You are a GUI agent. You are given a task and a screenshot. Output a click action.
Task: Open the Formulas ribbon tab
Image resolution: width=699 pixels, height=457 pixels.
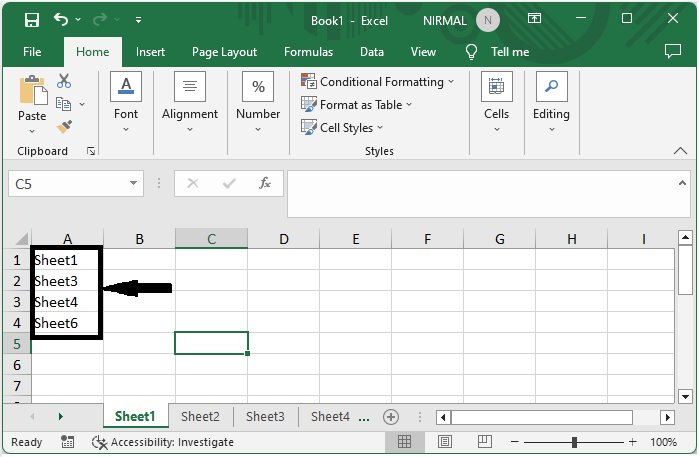point(308,52)
